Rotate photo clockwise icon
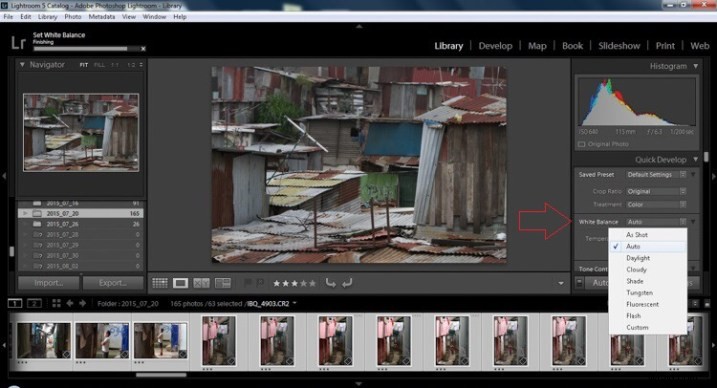 click(347, 283)
